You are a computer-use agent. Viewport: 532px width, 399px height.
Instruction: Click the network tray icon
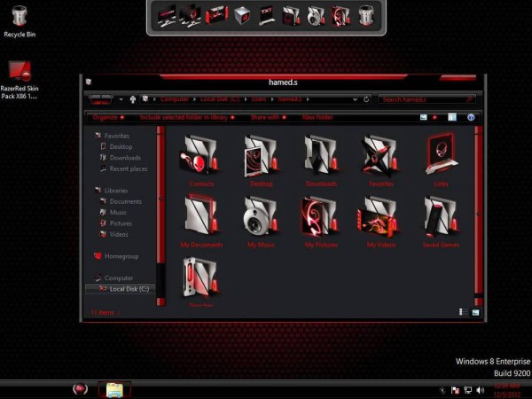click(x=468, y=390)
